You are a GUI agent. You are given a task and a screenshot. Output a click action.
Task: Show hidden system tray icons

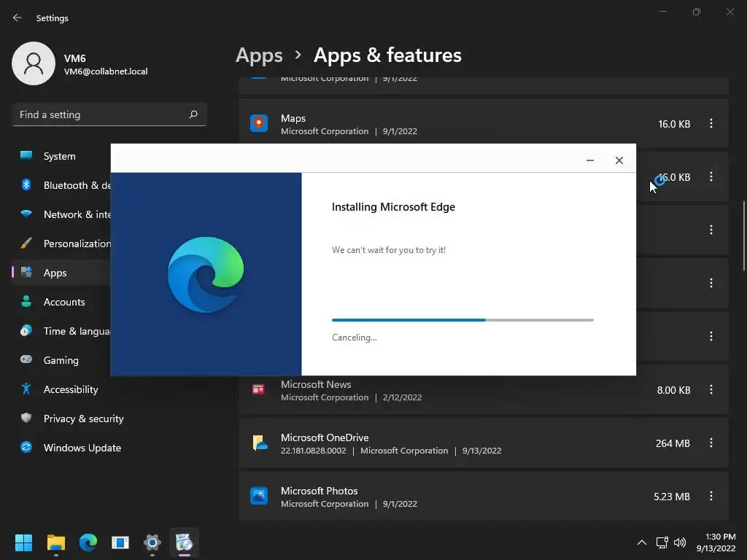[642, 542]
